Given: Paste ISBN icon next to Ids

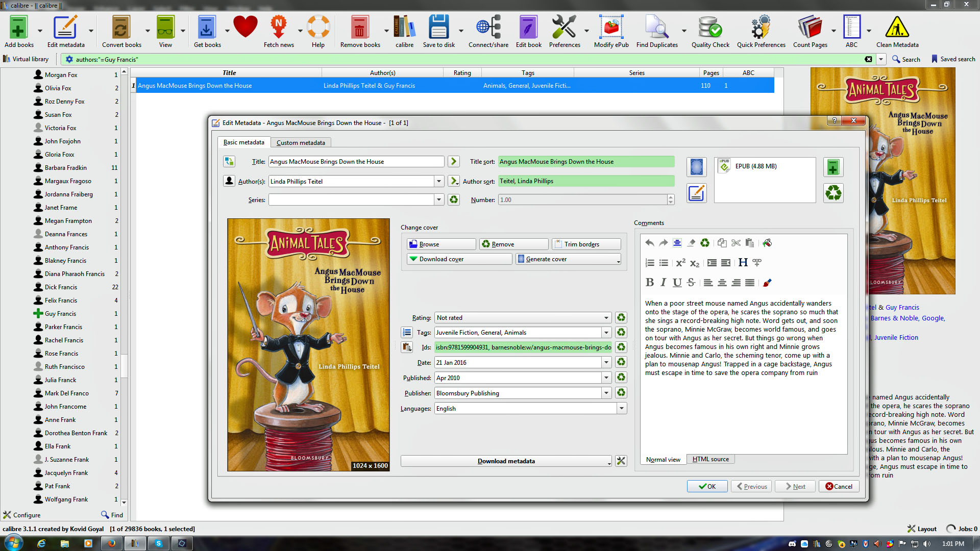Looking at the screenshot, I should point(407,347).
